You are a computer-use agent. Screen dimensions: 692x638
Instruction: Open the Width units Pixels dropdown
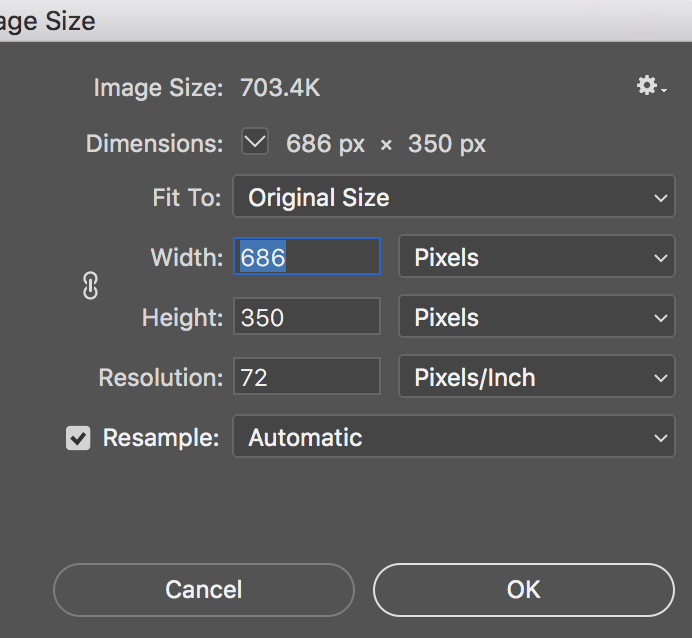pos(537,258)
